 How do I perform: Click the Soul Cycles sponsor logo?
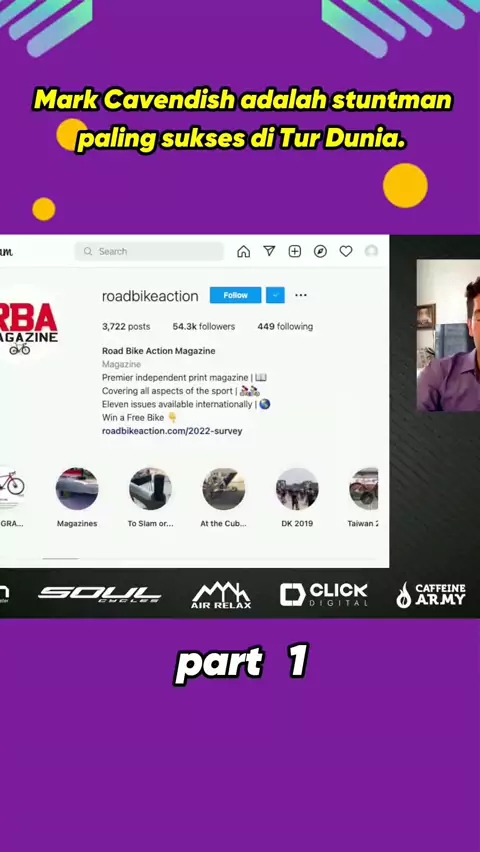coord(99,594)
